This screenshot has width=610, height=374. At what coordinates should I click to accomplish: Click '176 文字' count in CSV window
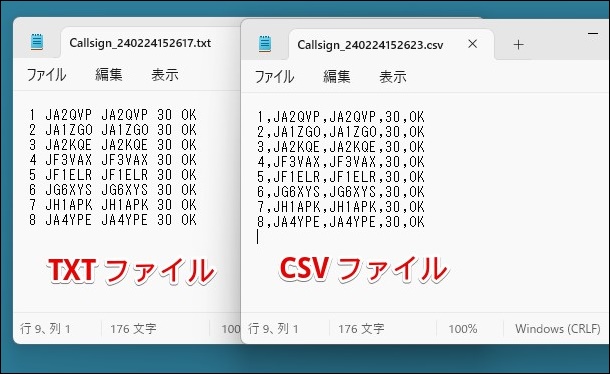click(x=361, y=329)
